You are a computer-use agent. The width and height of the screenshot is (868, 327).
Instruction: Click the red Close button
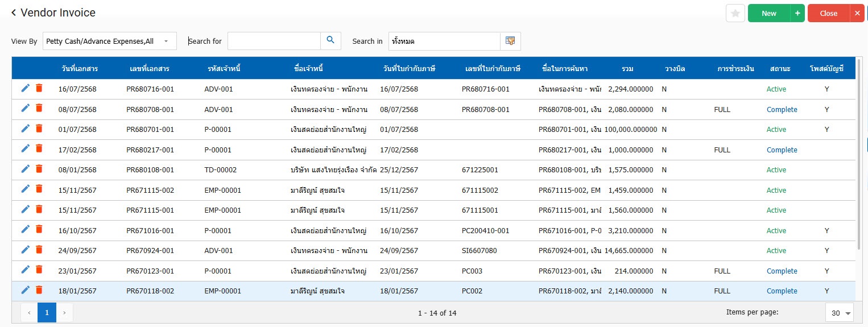pos(828,13)
